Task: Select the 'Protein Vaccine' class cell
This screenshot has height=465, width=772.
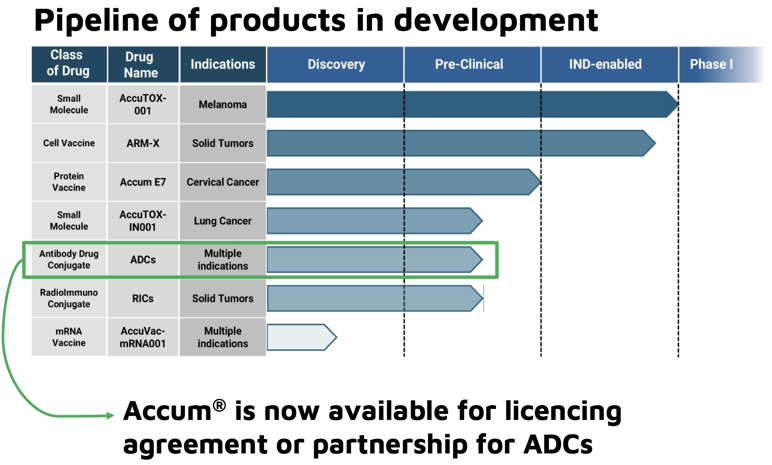Action: tap(69, 182)
